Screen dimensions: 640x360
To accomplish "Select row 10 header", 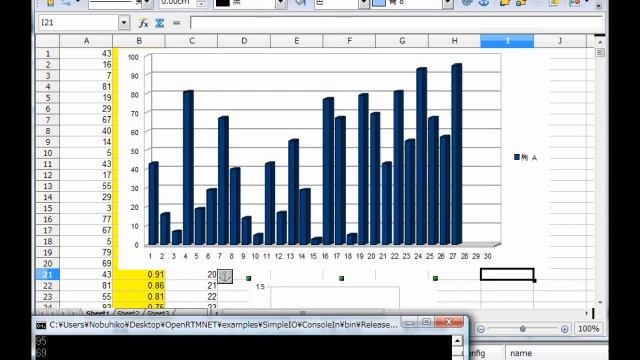I will [x=48, y=153].
